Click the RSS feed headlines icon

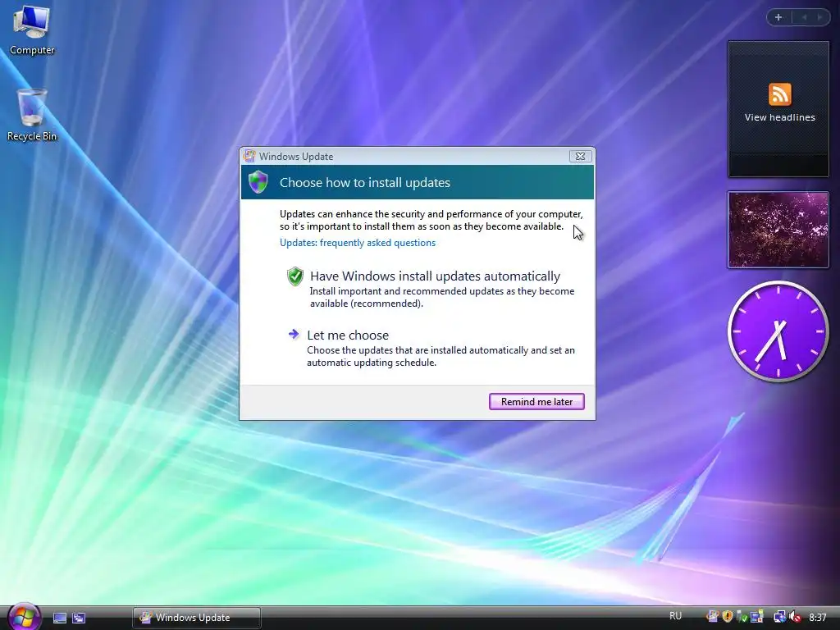click(779, 94)
